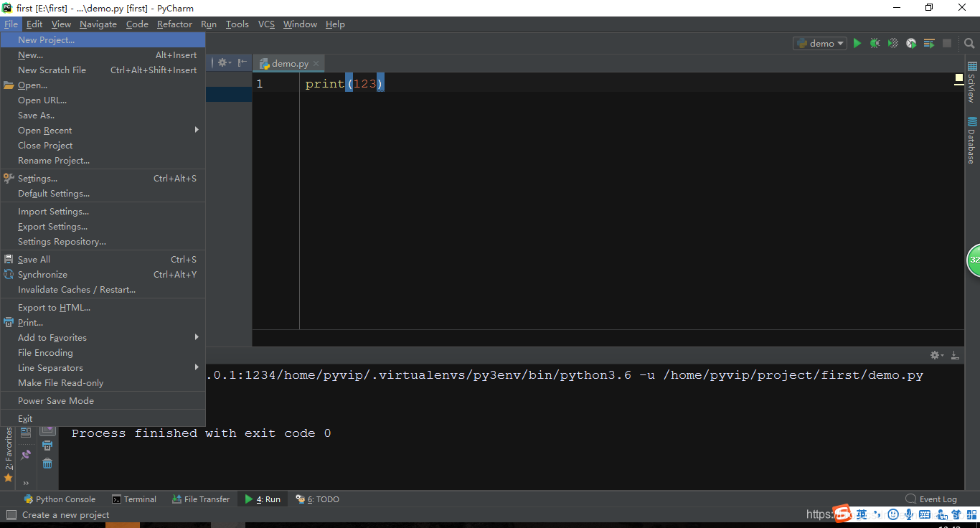Click the tool windows toggle icon in status bar
This screenshot has width=980, height=528.
click(11, 514)
